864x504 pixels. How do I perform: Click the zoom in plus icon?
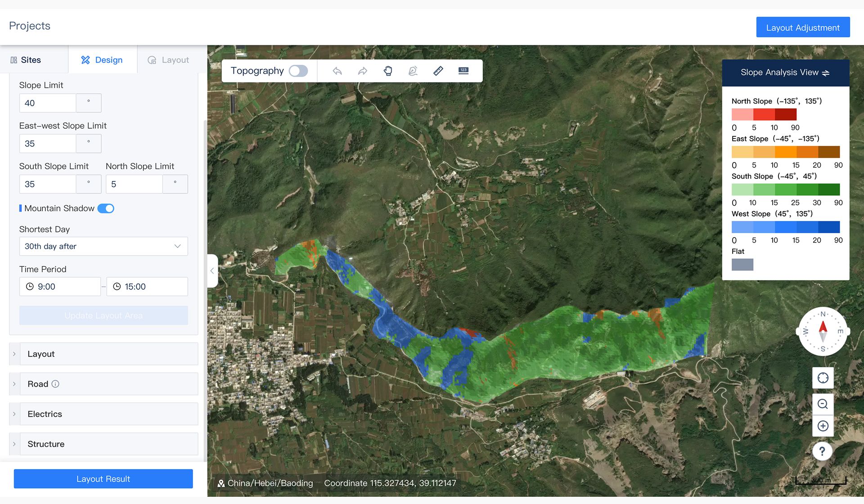[823, 426]
